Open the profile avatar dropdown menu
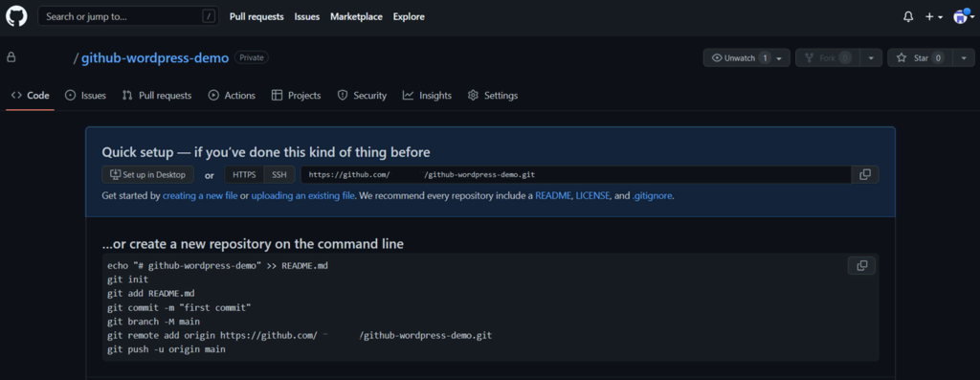Image resolution: width=980 pixels, height=380 pixels. coord(964,17)
